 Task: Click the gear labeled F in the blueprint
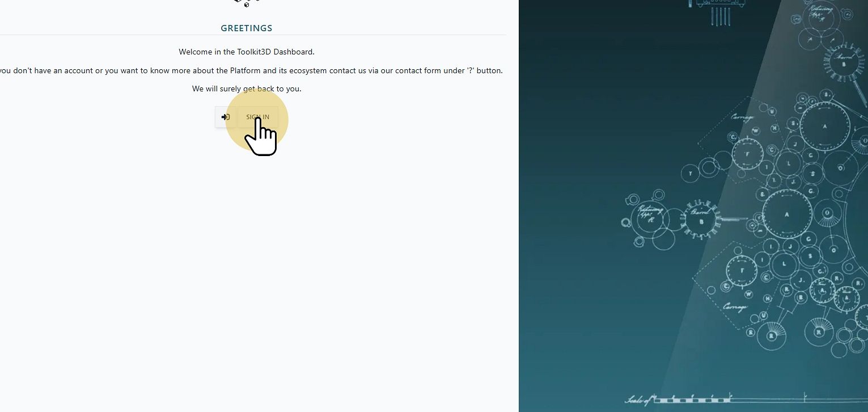click(x=747, y=153)
